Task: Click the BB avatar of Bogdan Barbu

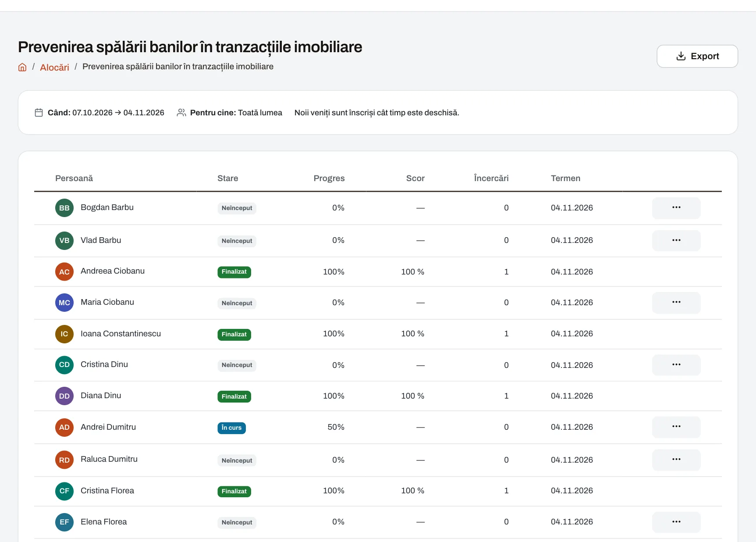Action: tap(64, 208)
